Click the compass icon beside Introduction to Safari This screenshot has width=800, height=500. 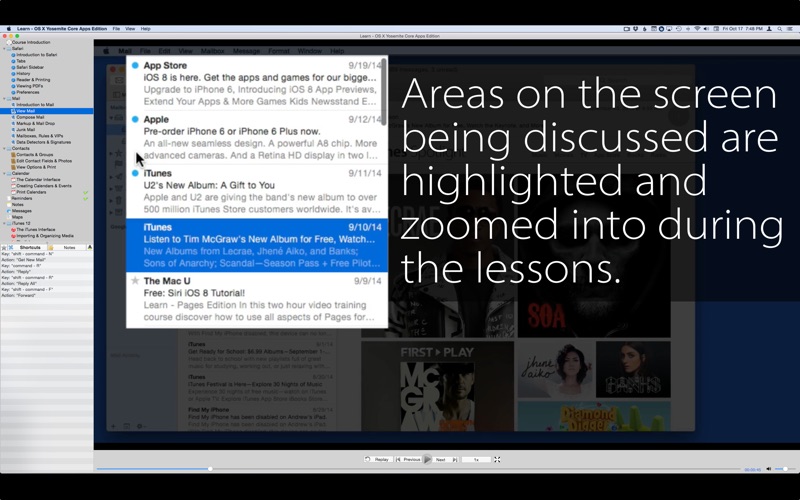point(13,55)
